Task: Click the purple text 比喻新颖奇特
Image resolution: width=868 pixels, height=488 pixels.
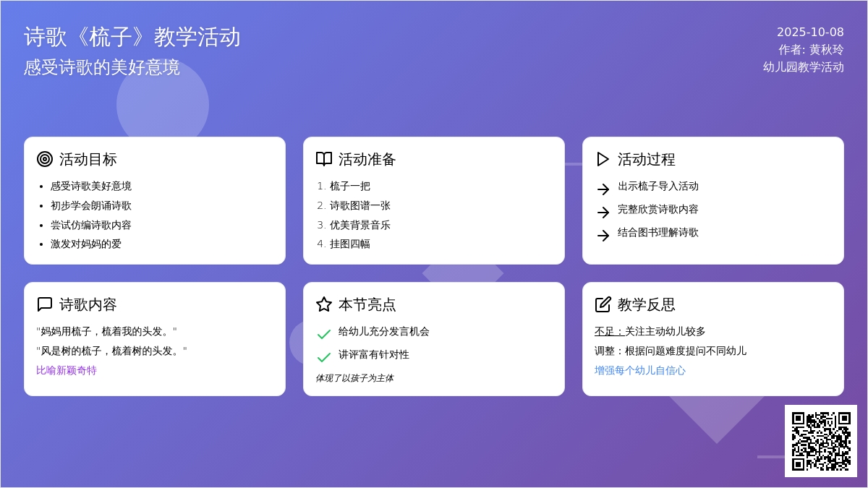Action: pos(67,370)
